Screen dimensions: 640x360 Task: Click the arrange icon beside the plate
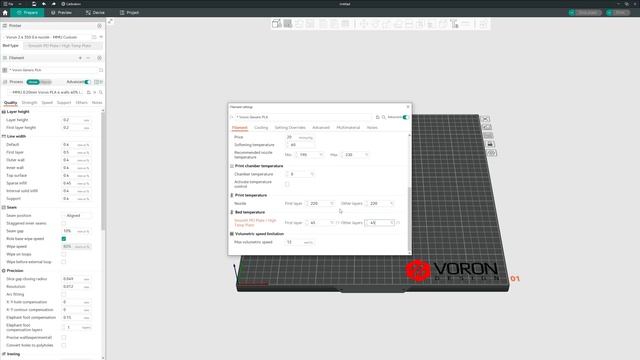point(488,136)
